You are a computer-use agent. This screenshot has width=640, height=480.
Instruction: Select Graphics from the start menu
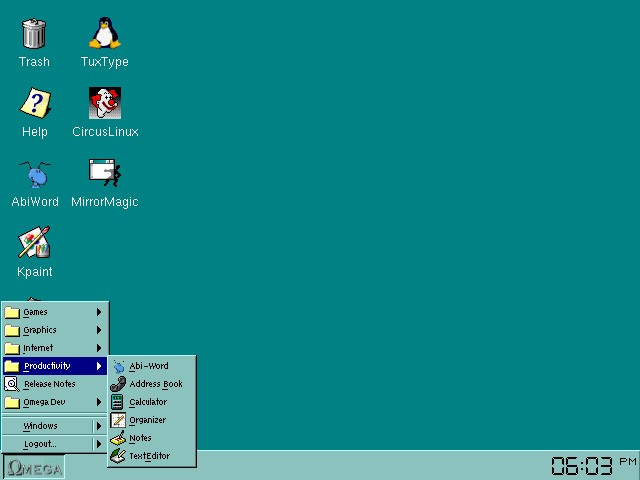55,330
